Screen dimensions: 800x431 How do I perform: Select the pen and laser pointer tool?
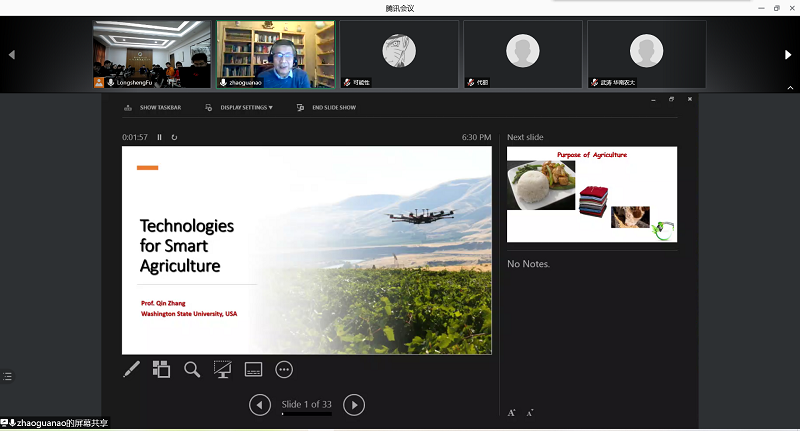click(x=131, y=369)
